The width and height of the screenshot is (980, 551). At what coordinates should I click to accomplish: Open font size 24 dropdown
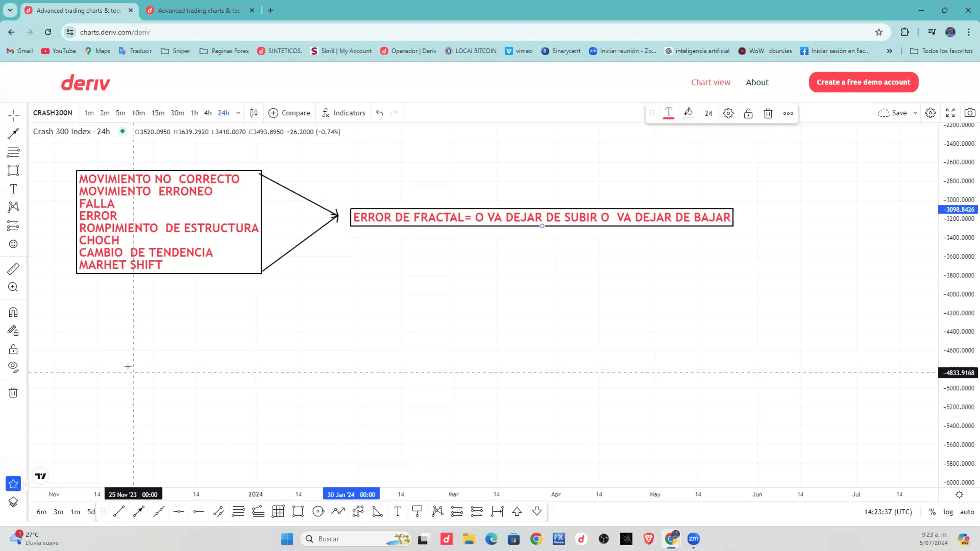[708, 113]
